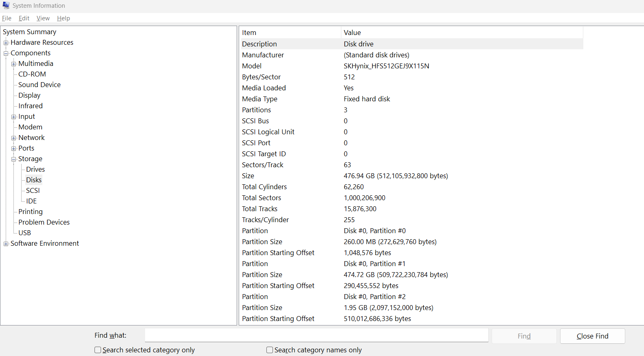
Task: Open the Help menu
Action: (x=63, y=18)
